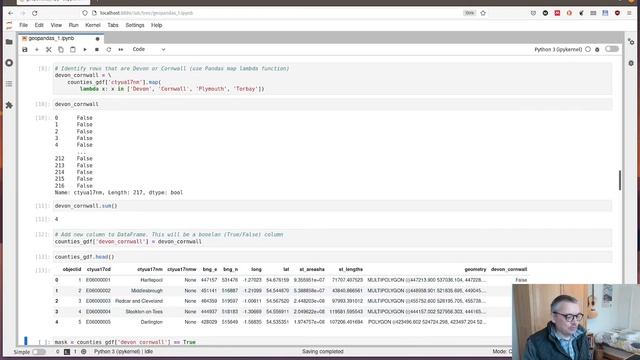Screen dimensions: 640x360
Task: Click the JupyterLab logo
Action: click(x=9, y=25)
